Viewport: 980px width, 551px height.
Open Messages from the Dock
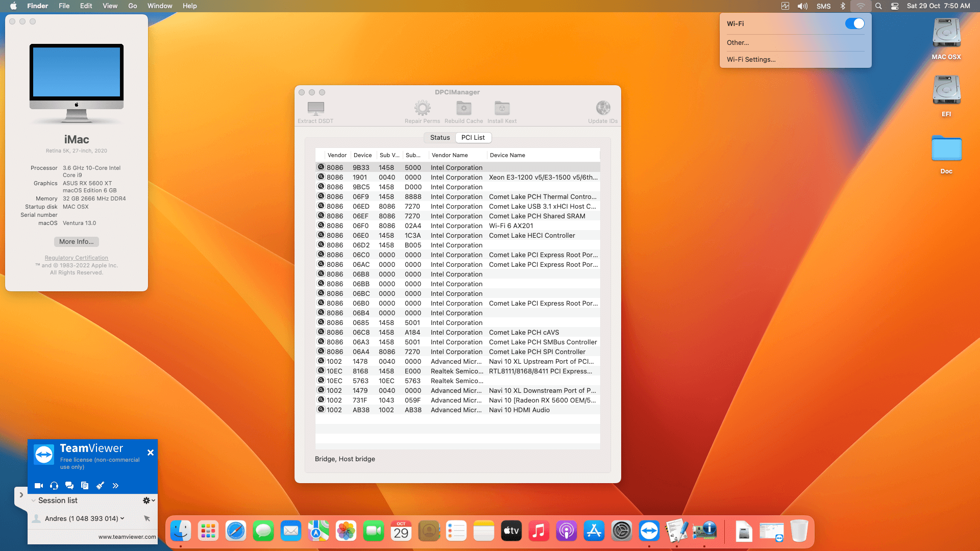[x=263, y=531]
